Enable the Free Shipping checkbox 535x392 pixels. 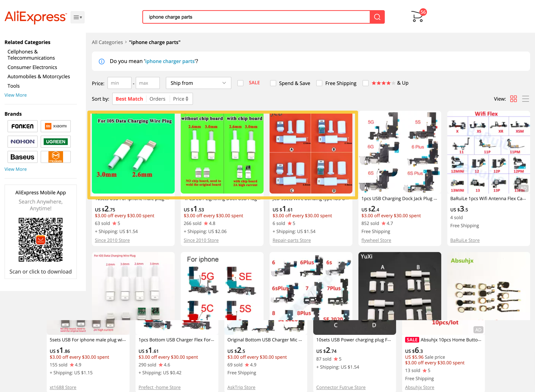click(x=319, y=83)
